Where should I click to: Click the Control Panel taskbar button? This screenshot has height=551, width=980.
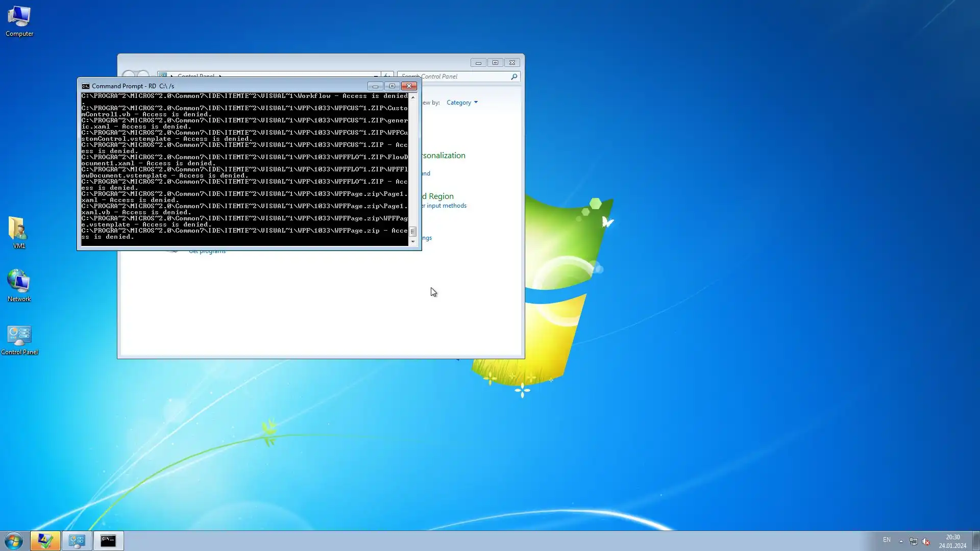point(77,541)
